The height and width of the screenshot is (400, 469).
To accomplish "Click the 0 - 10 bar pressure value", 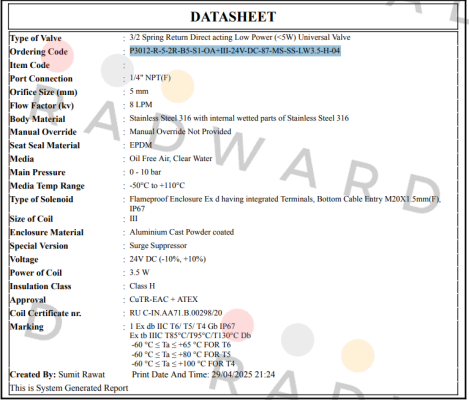I will pyautogui.click(x=145, y=172).
